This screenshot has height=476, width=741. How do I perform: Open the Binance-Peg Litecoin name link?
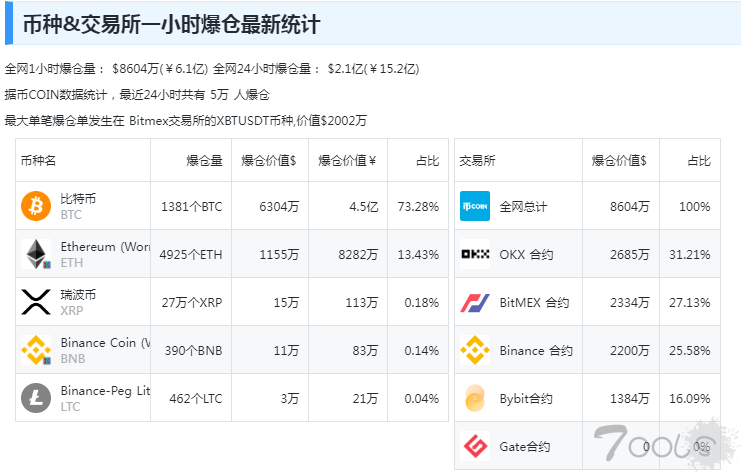tap(105, 391)
